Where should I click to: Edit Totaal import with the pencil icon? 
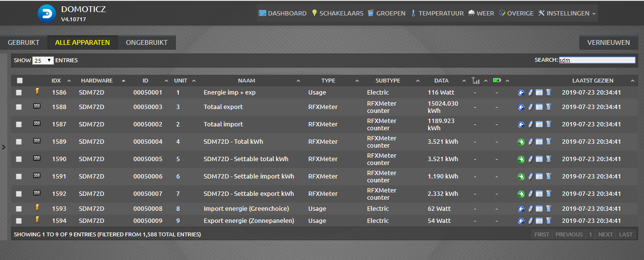point(530,124)
